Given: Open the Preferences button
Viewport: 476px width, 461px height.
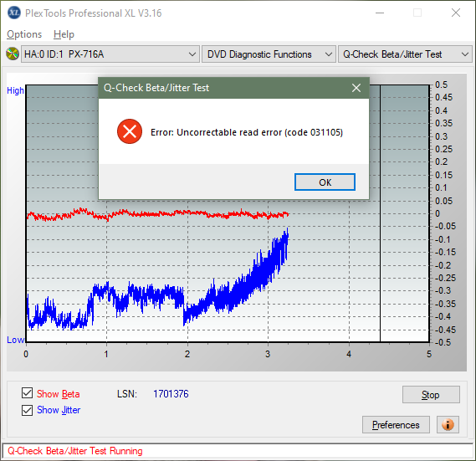Looking at the screenshot, I should coord(396,424).
